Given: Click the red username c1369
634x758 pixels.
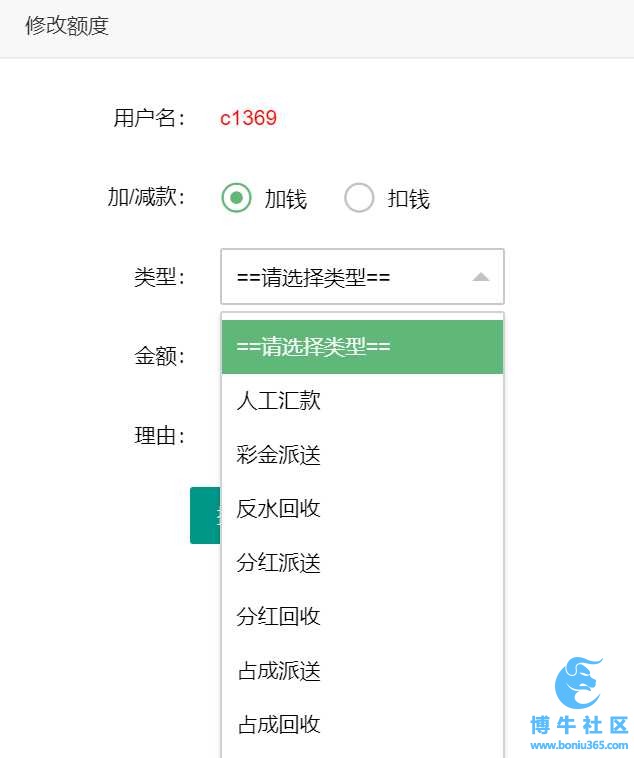Looking at the screenshot, I should (248, 118).
